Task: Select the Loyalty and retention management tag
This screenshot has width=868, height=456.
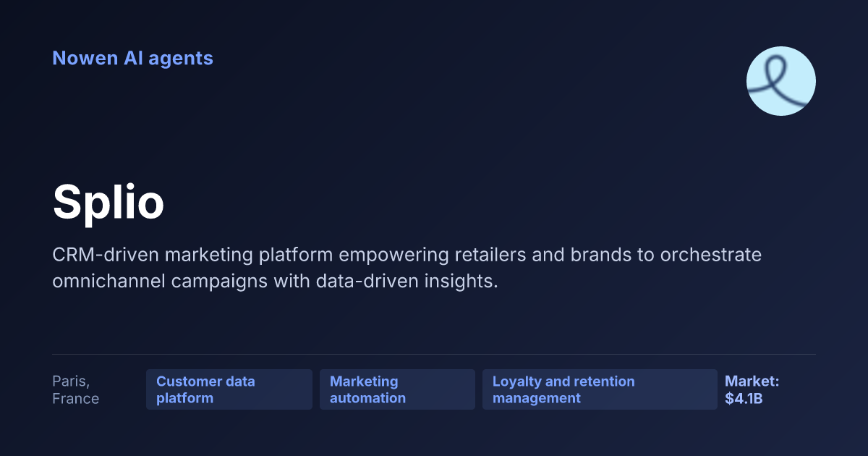Action: coord(600,389)
